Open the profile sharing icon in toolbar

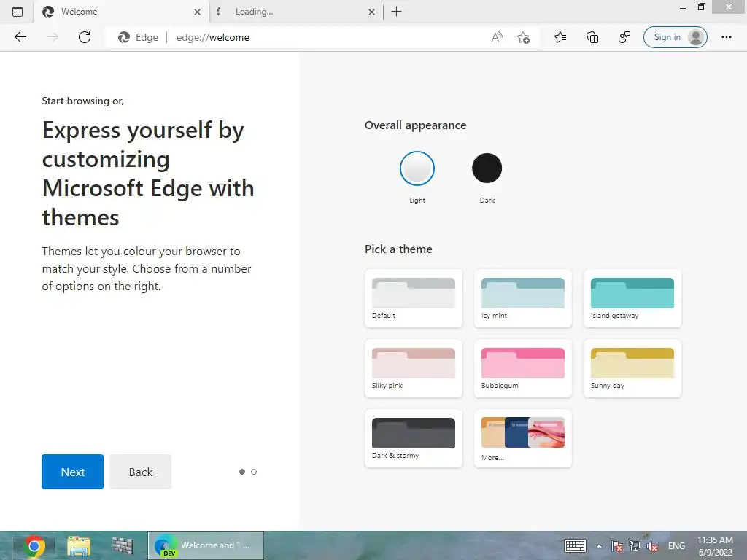(624, 37)
